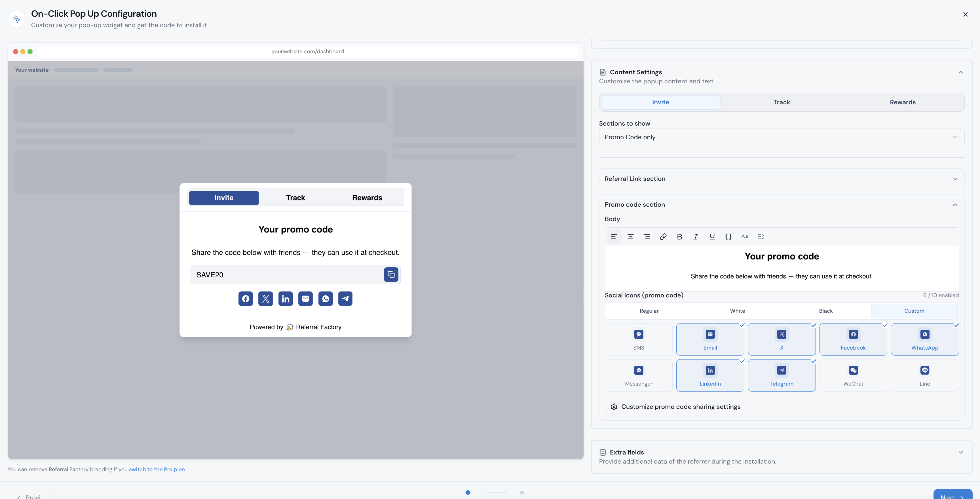Click the Email share icon in the popup preview
This screenshot has width=980, height=499.
point(305,299)
